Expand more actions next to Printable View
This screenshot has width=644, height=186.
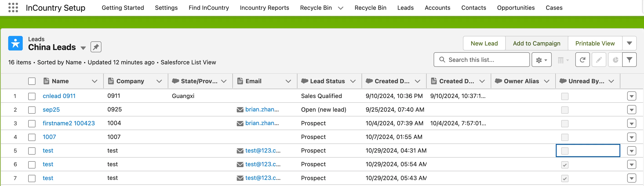click(x=629, y=43)
